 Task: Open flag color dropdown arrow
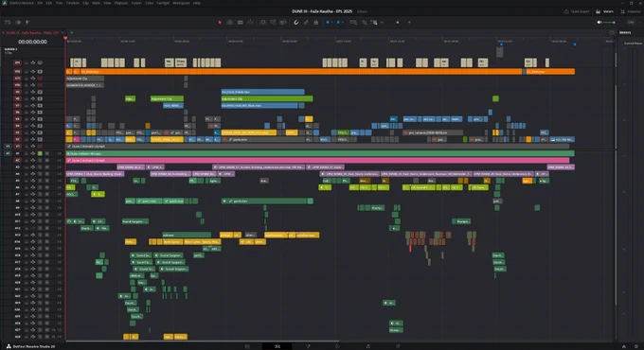pyautogui.click(x=331, y=22)
